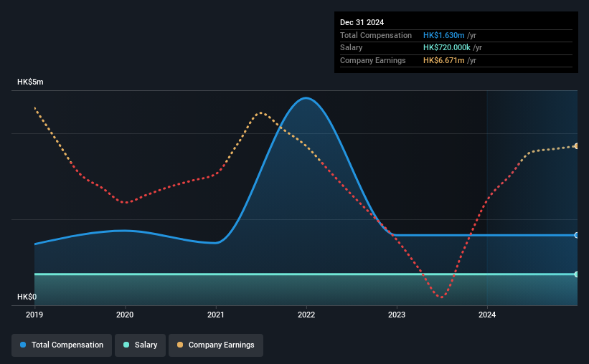Image resolution: width=589 pixels, height=364 pixels.
Task: Click the Salary line end-point marker
Action: click(577, 274)
